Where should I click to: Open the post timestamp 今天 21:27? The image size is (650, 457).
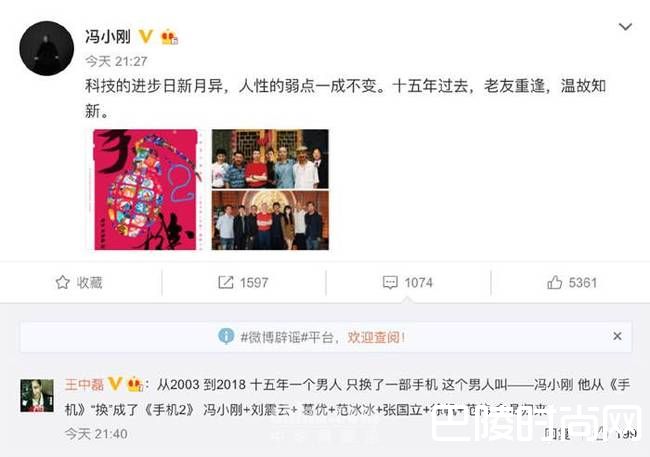(116, 61)
